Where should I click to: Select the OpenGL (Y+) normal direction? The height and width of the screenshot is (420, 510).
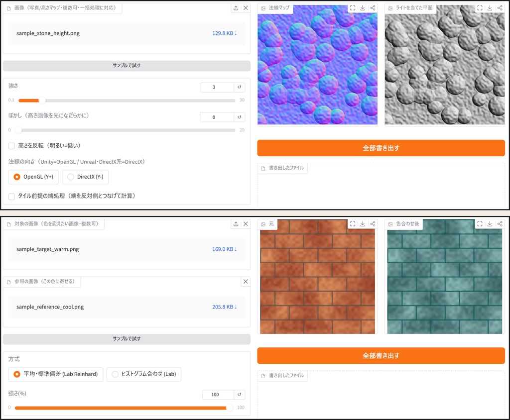(x=33, y=177)
